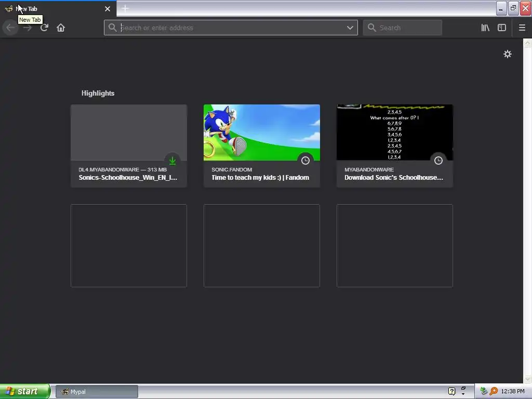Click the history clock on Sonic Fandom card
This screenshot has width=532, height=399.
[x=305, y=161]
